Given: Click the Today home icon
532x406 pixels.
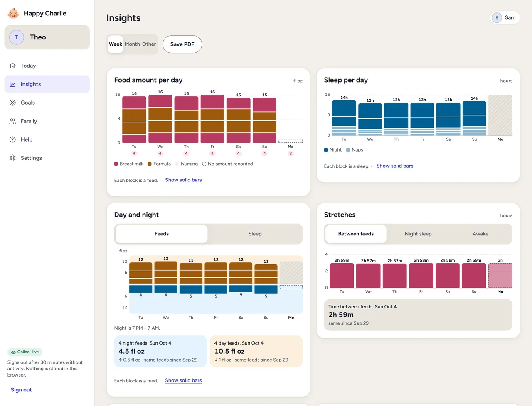Looking at the screenshot, I should pos(12,66).
